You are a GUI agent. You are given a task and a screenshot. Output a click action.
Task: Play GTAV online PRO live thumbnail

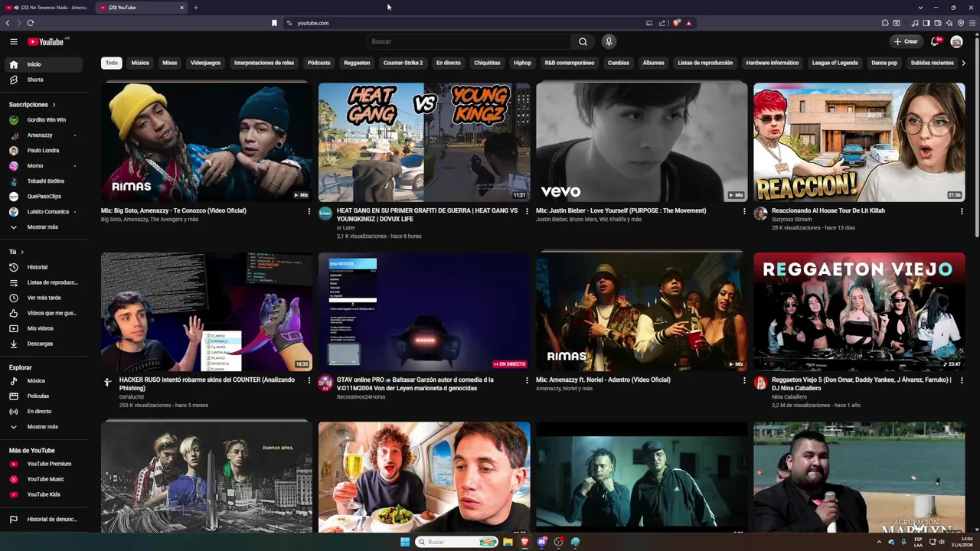coord(424,312)
